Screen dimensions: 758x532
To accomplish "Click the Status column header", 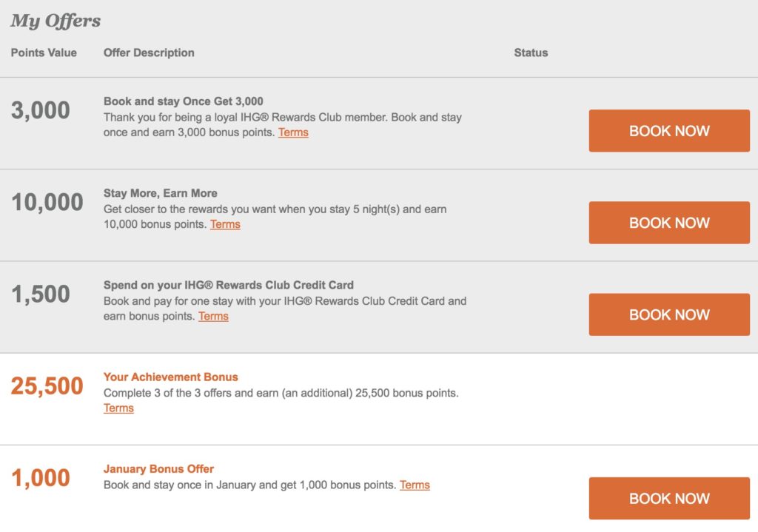I will 531,53.
